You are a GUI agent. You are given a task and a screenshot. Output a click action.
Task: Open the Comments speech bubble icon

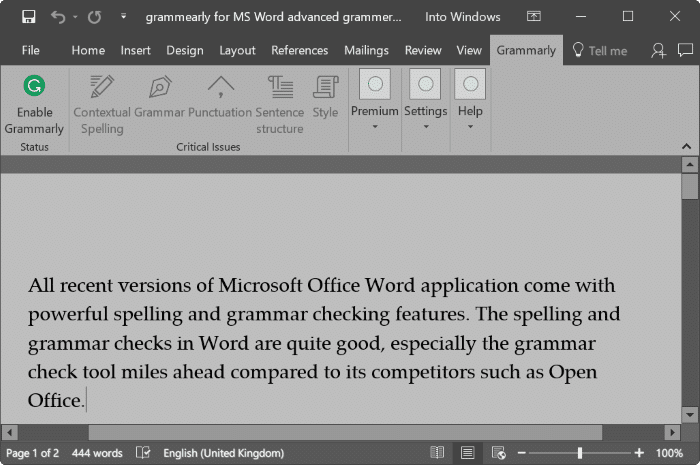pyautogui.click(x=685, y=50)
